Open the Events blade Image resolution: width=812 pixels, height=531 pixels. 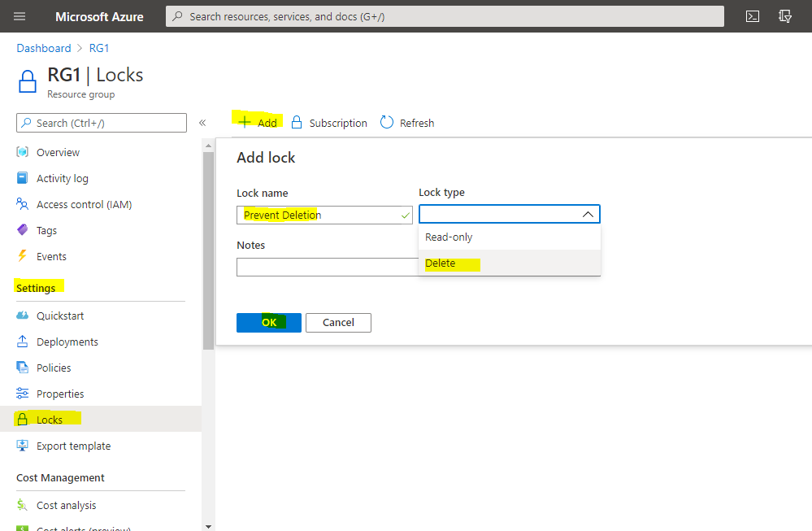tap(54, 256)
